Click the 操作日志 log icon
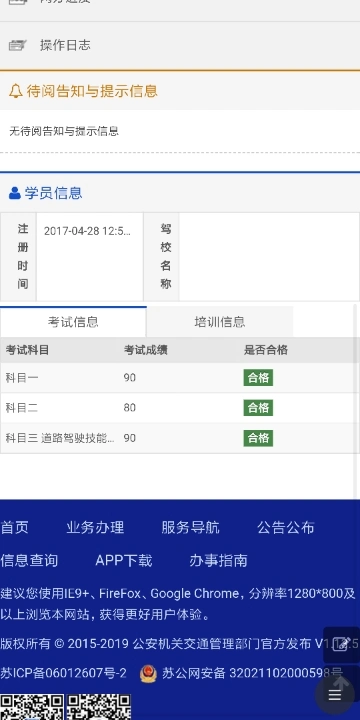The image size is (360, 720). 17,45
